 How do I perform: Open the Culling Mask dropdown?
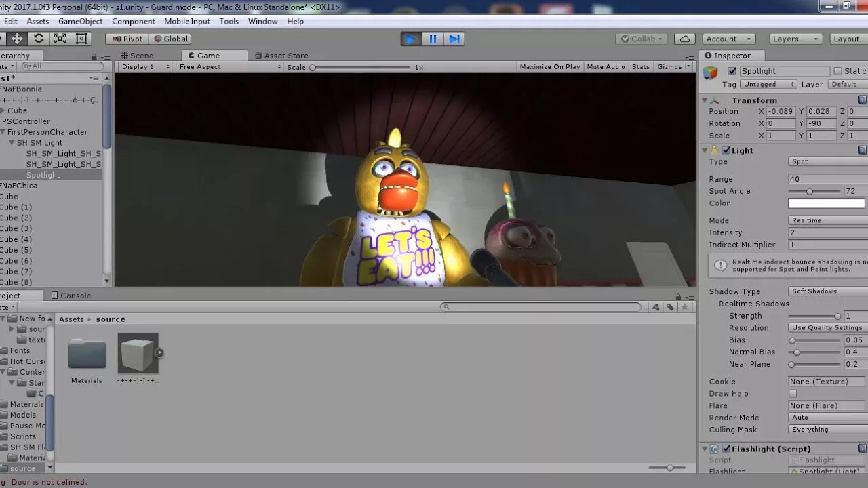coord(828,430)
